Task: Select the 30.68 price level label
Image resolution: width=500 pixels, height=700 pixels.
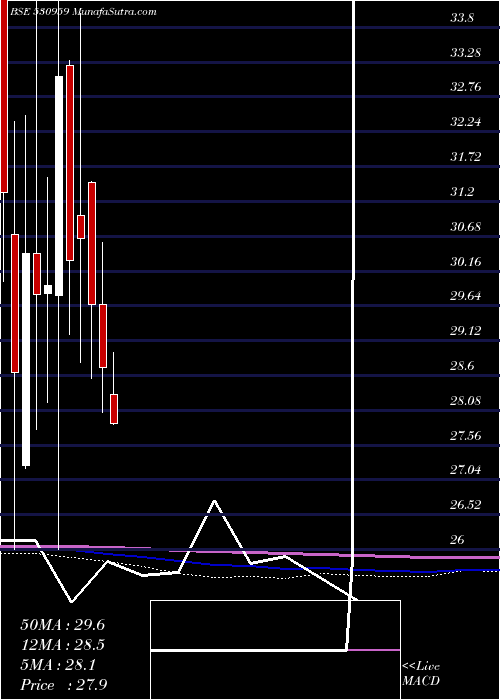Action: point(466,226)
